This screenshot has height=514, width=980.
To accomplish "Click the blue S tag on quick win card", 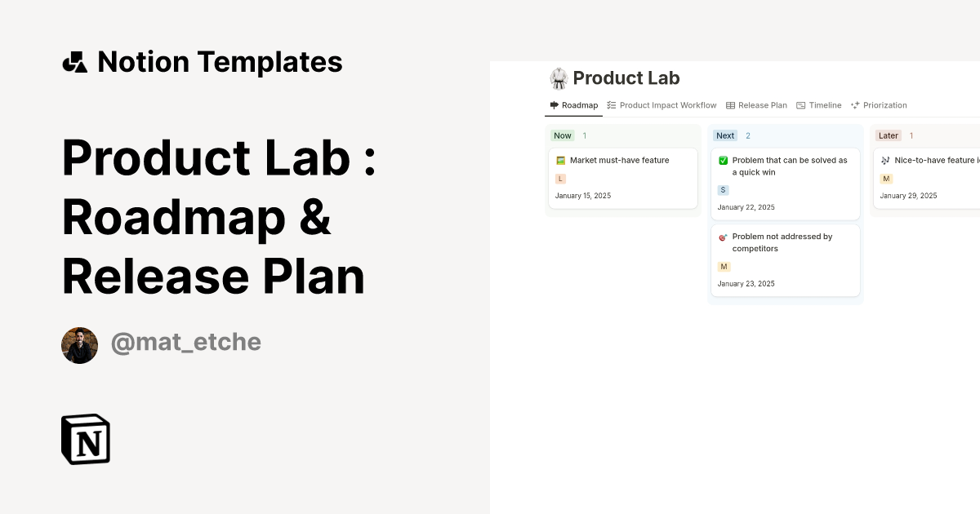I will tap(722, 189).
